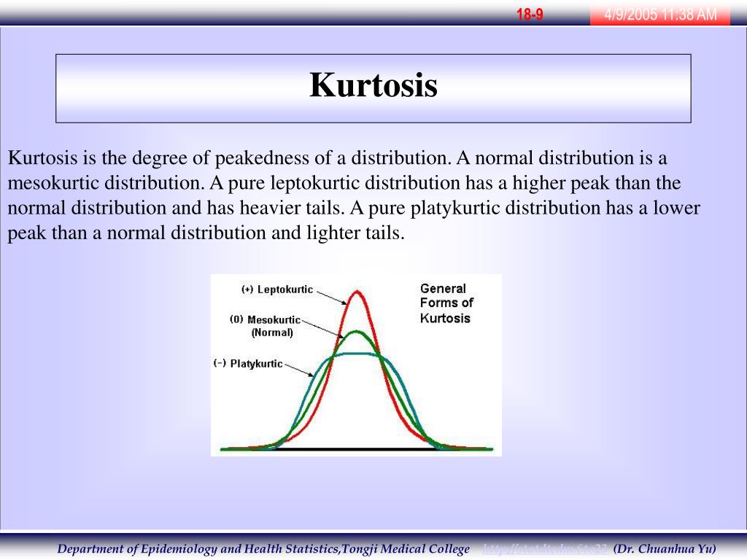Select the kurtosis definition paragraph
Screen dimensions: 747x560
click(354, 195)
